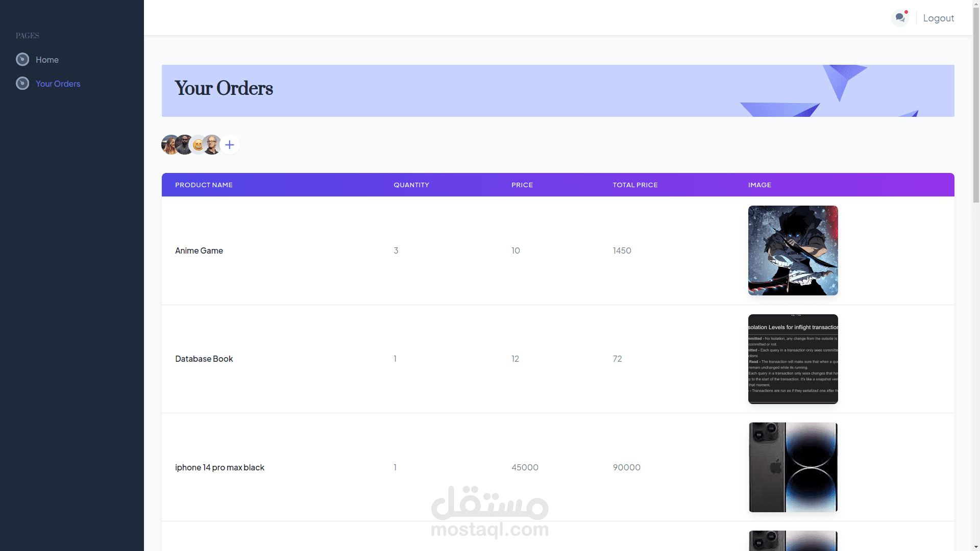
Task: Select the bearded man avatar
Action: click(184, 144)
